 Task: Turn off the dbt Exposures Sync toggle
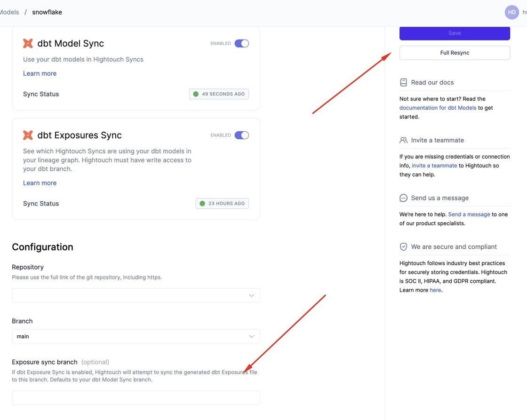tap(241, 135)
